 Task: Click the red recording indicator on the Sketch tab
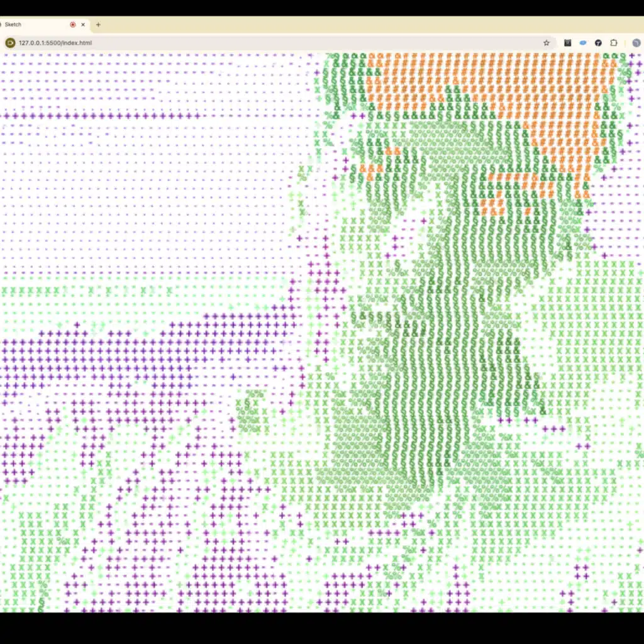[73, 25]
